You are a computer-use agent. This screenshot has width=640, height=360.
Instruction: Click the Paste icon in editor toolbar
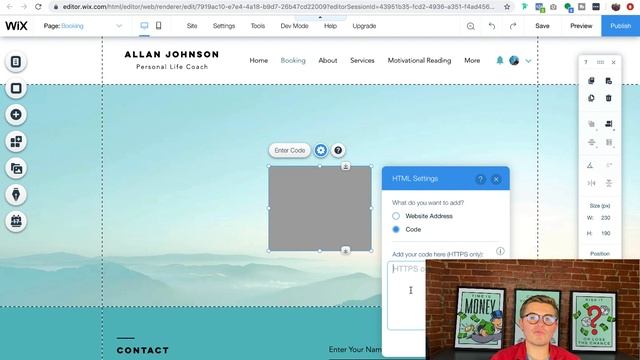coord(609,81)
